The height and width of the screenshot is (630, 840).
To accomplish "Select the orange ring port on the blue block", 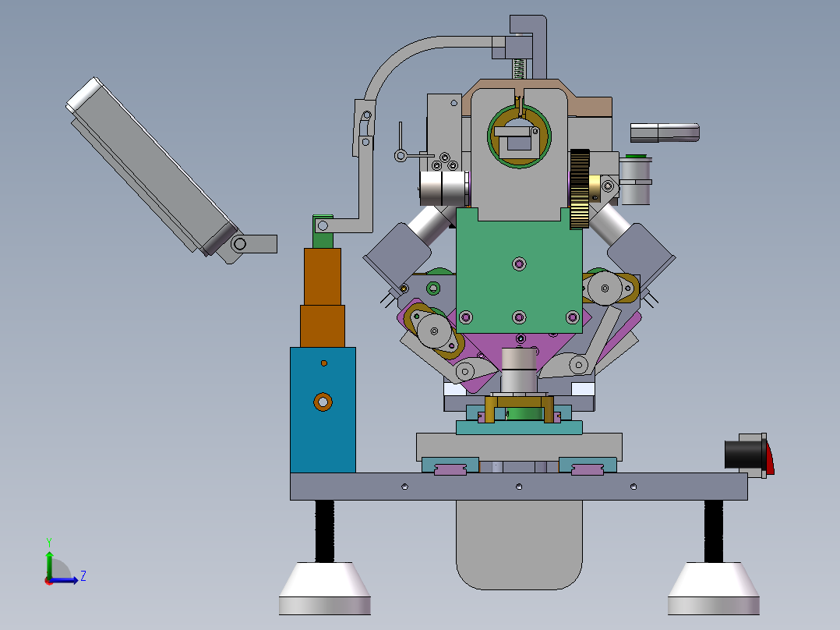I will 323,402.
